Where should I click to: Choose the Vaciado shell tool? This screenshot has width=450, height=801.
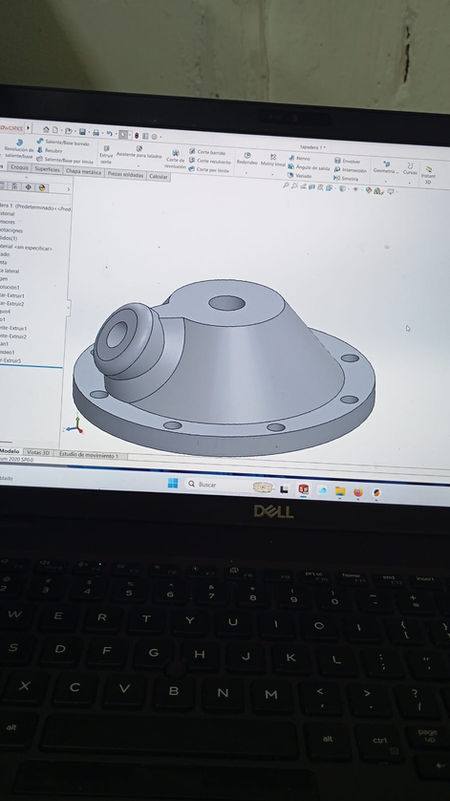coord(300,176)
